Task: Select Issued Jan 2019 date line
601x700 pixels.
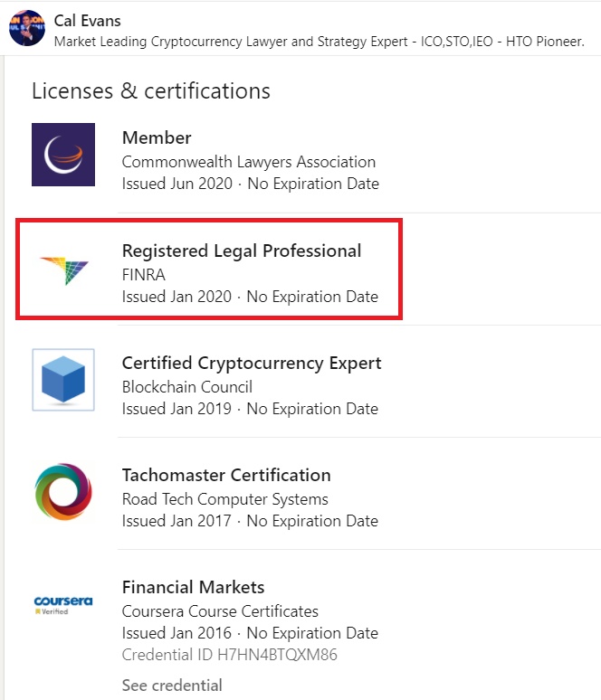Action: 250,409
